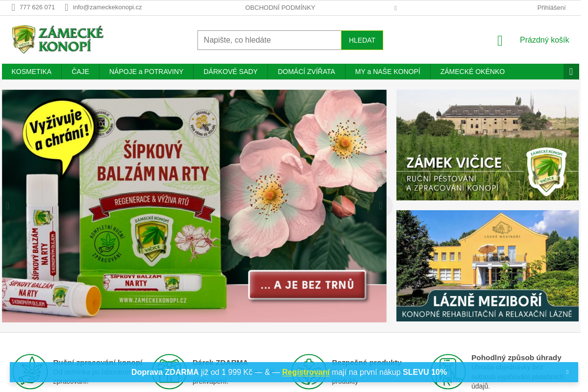Click the Pohodlný způsob úhrady payment icon
The width and height of the screenshot is (588, 392).
(448, 371)
